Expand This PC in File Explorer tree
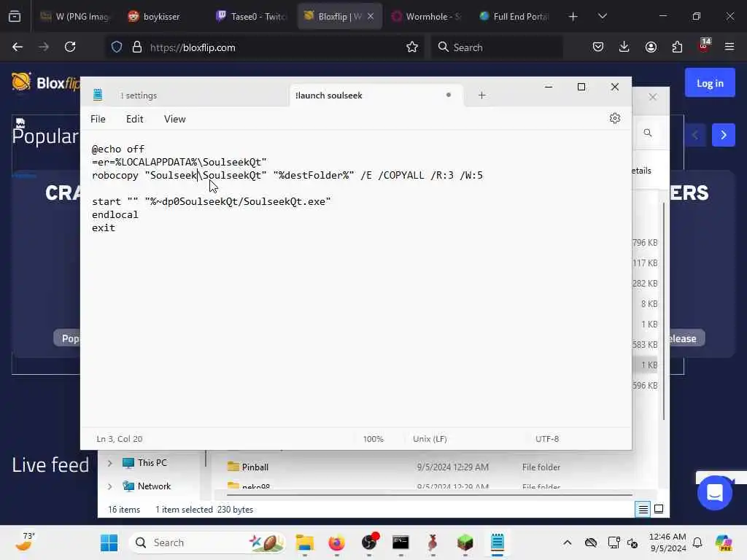This screenshot has height=560, width=747. [x=110, y=463]
